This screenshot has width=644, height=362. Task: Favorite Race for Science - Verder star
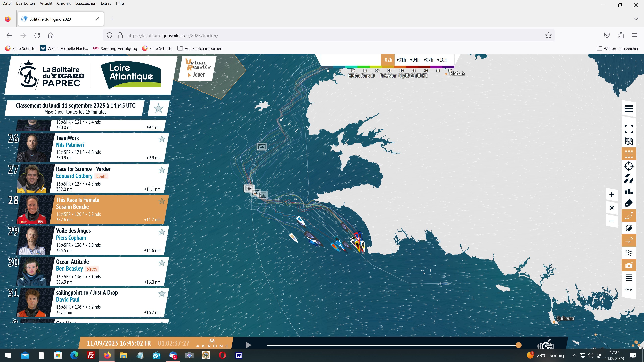(162, 170)
